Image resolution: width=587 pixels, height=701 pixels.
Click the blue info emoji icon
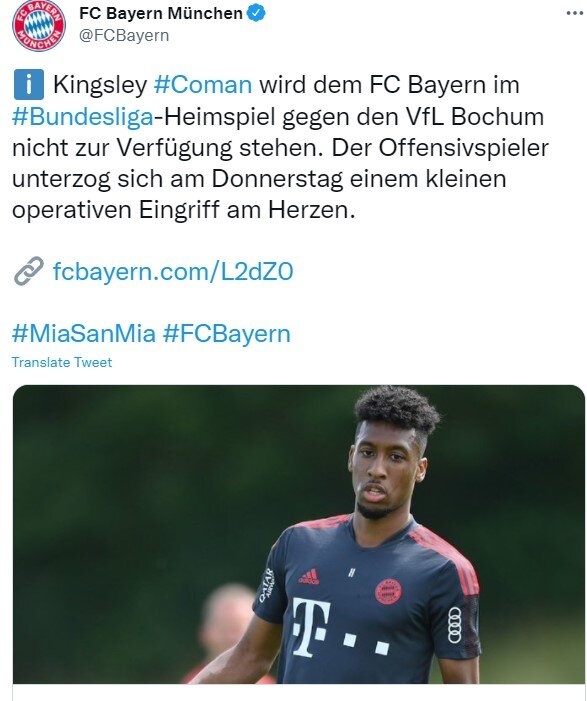(x=29, y=84)
